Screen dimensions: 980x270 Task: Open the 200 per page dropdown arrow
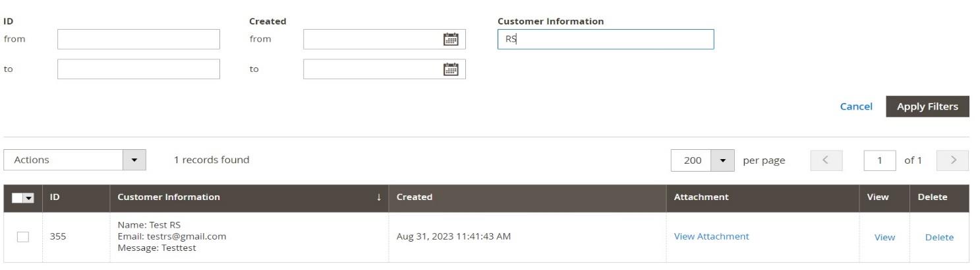coord(722,160)
